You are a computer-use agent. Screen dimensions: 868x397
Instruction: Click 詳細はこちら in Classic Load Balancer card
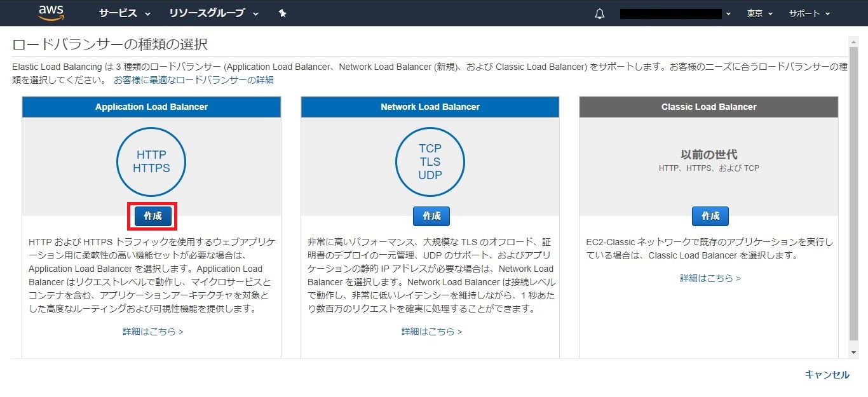(x=710, y=278)
